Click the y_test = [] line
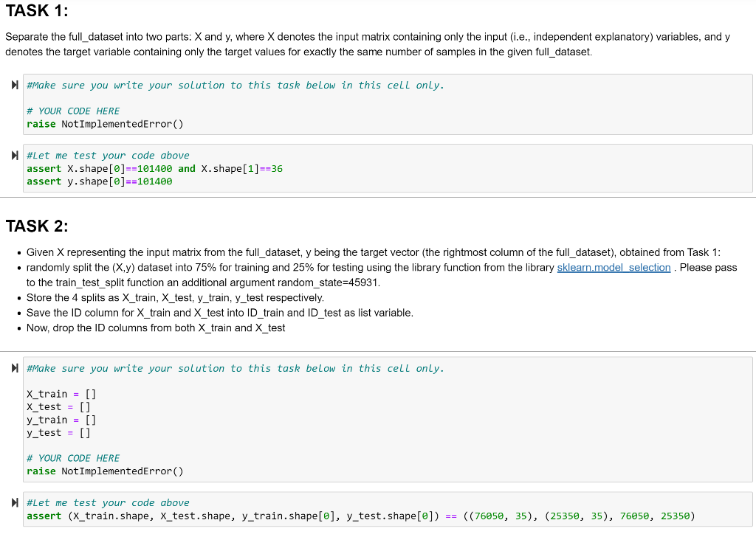The width and height of the screenshot is (756, 537). click(58, 432)
